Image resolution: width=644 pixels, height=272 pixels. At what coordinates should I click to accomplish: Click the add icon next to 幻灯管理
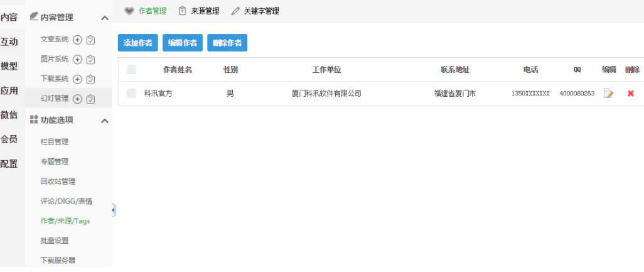pos(78,99)
